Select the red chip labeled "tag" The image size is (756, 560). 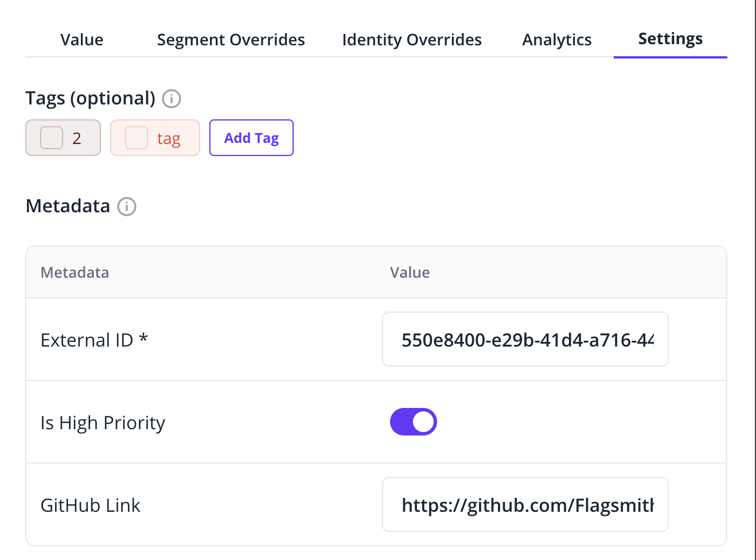pyautogui.click(x=155, y=138)
